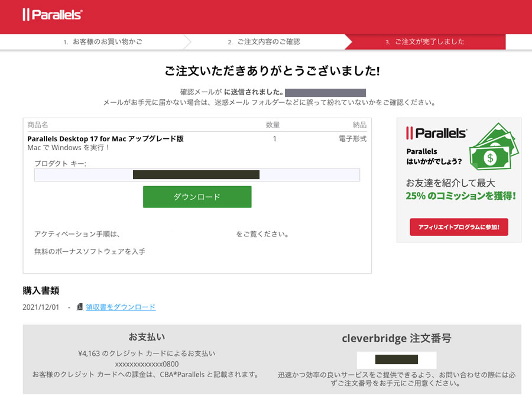Click the 数量 column header

273,125
